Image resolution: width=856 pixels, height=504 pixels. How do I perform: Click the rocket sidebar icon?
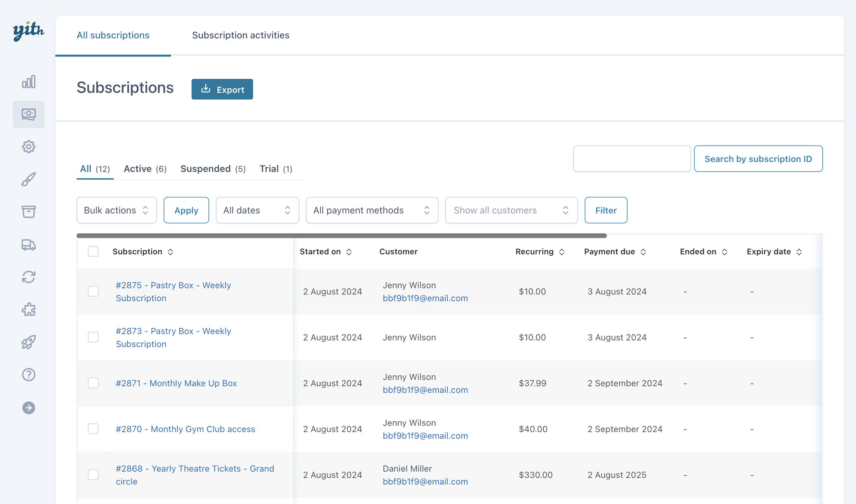29,342
